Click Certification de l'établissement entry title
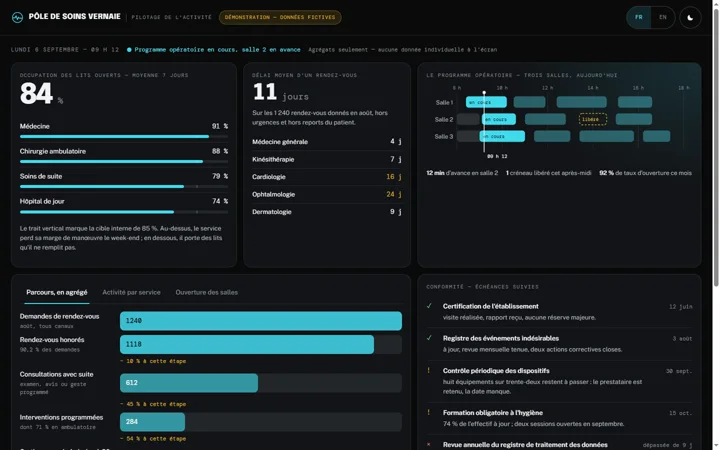This screenshot has height=450, width=720. pyautogui.click(x=490, y=306)
